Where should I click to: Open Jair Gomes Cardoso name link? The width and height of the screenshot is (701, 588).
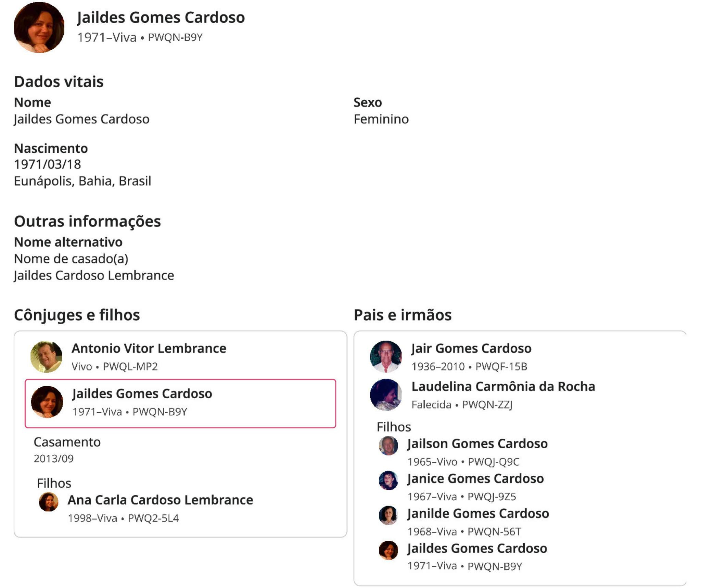[471, 348]
